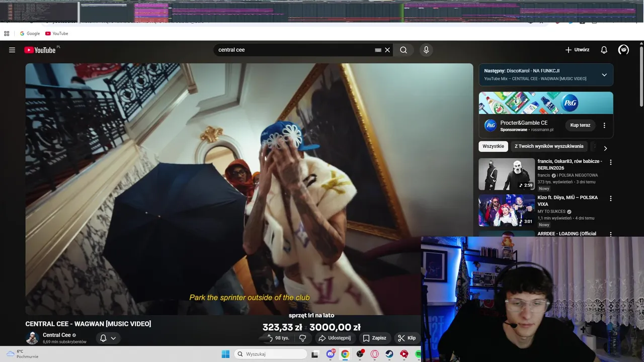Create a clip with the Klip button
Screen dimensions: 644x362
click(x=407, y=338)
